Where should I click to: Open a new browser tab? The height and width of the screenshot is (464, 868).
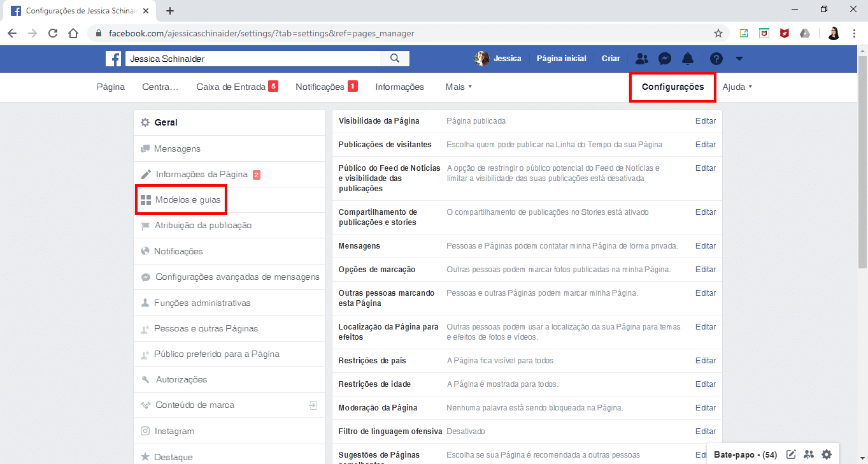pyautogui.click(x=170, y=11)
